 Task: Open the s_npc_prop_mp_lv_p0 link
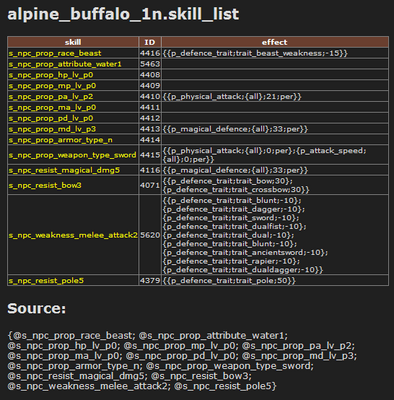click(52, 86)
